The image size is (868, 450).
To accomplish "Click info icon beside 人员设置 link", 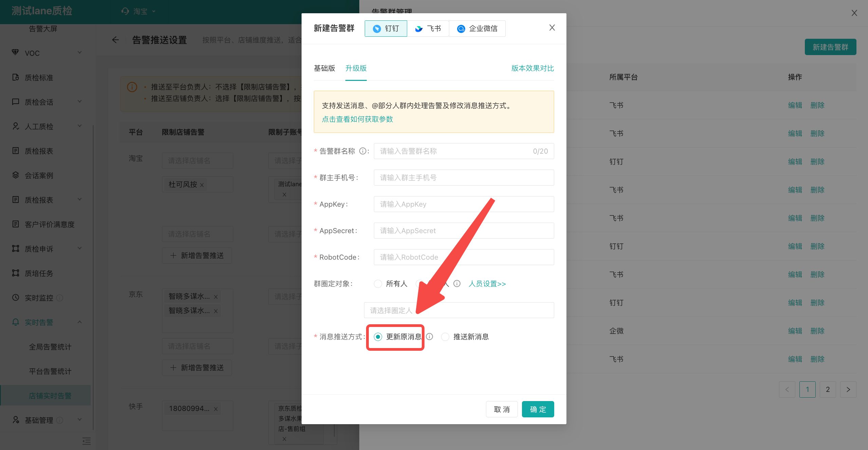I will click(x=457, y=284).
